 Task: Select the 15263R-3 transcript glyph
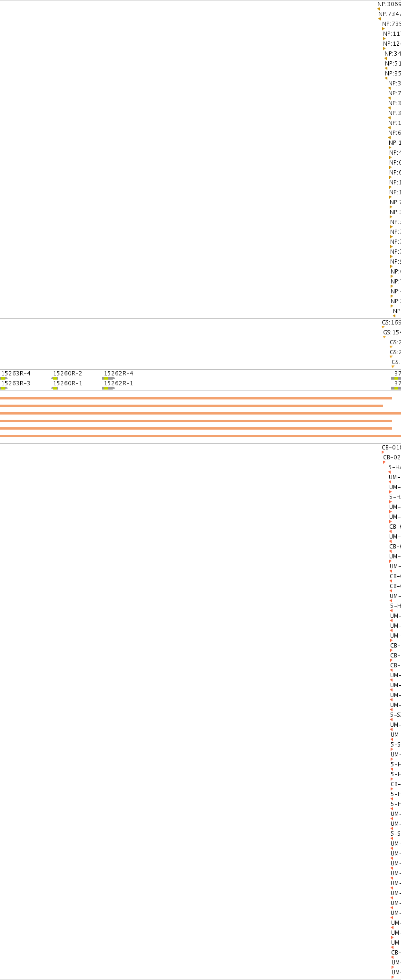(4, 388)
